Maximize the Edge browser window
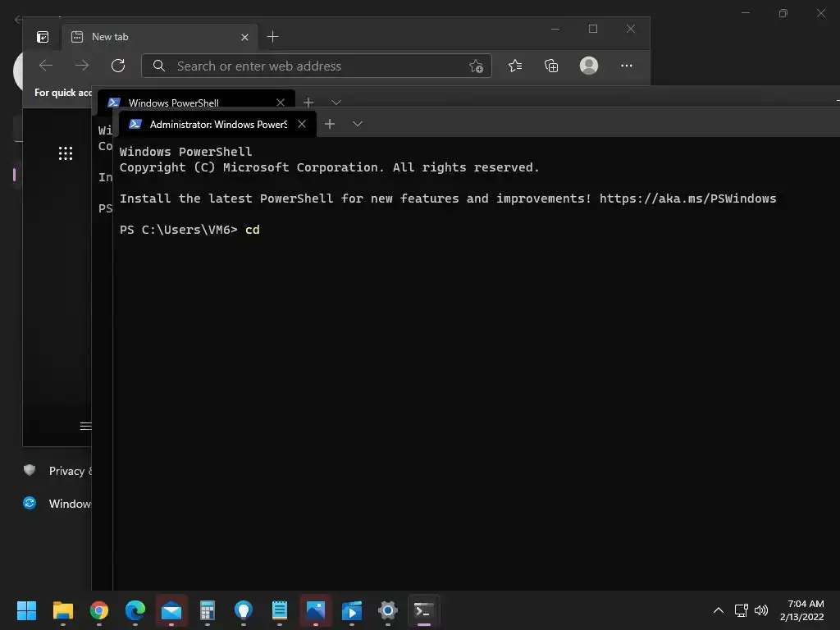This screenshot has height=630, width=840. pyautogui.click(x=593, y=29)
